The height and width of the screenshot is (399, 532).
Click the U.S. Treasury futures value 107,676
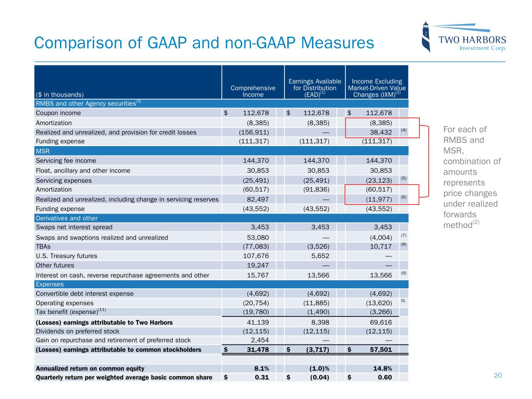coord(255,256)
